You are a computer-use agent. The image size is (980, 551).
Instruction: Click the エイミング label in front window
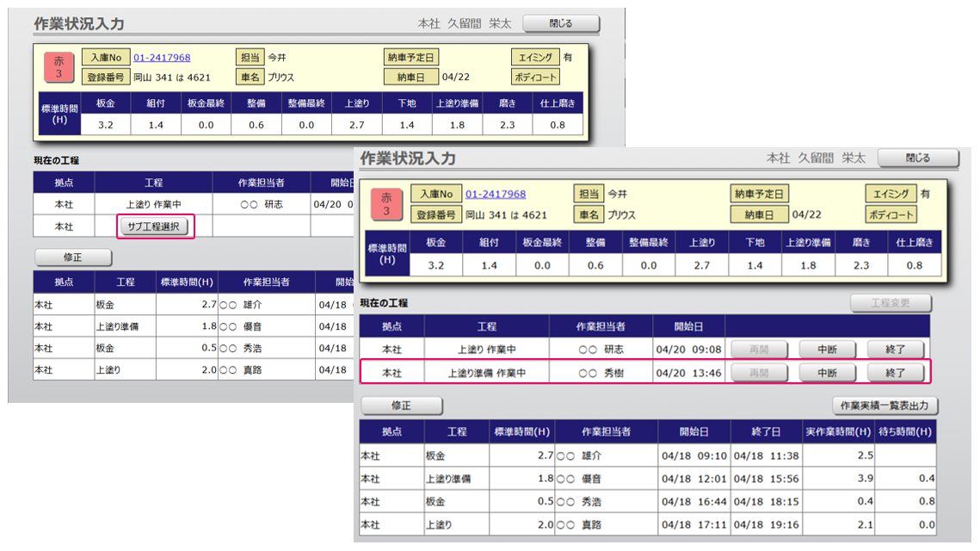click(890, 194)
